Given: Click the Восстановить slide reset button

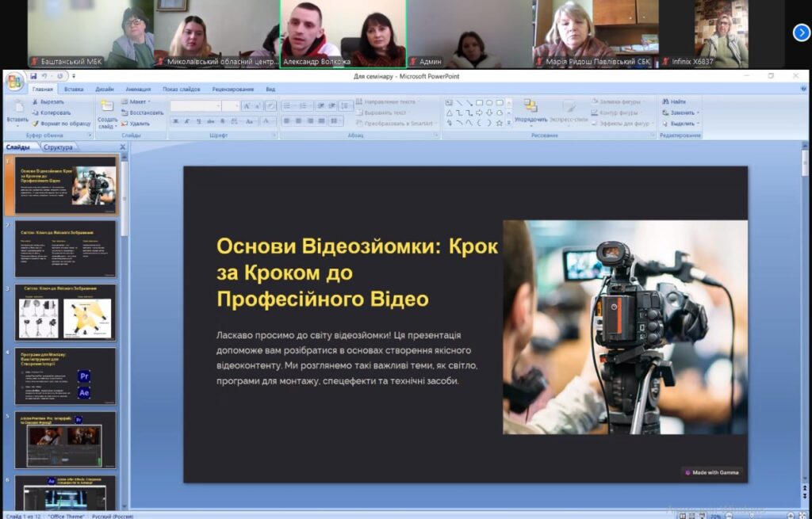Looking at the screenshot, I should 146,113.
